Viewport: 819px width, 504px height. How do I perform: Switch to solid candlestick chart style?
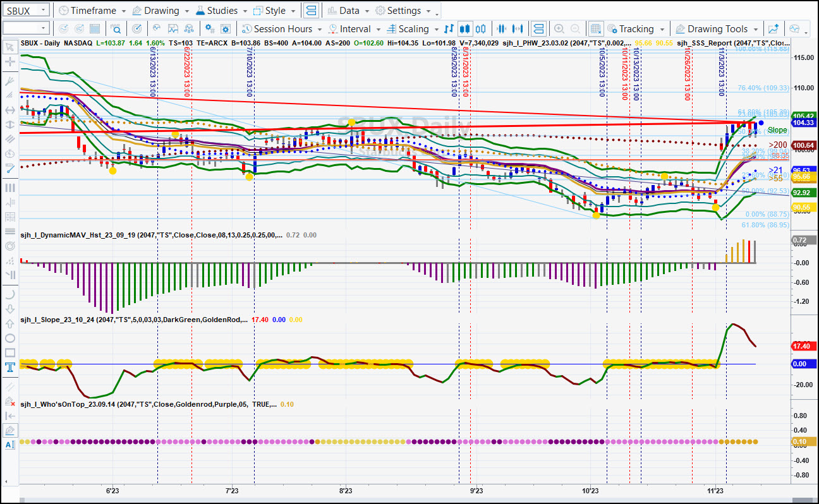click(465, 29)
